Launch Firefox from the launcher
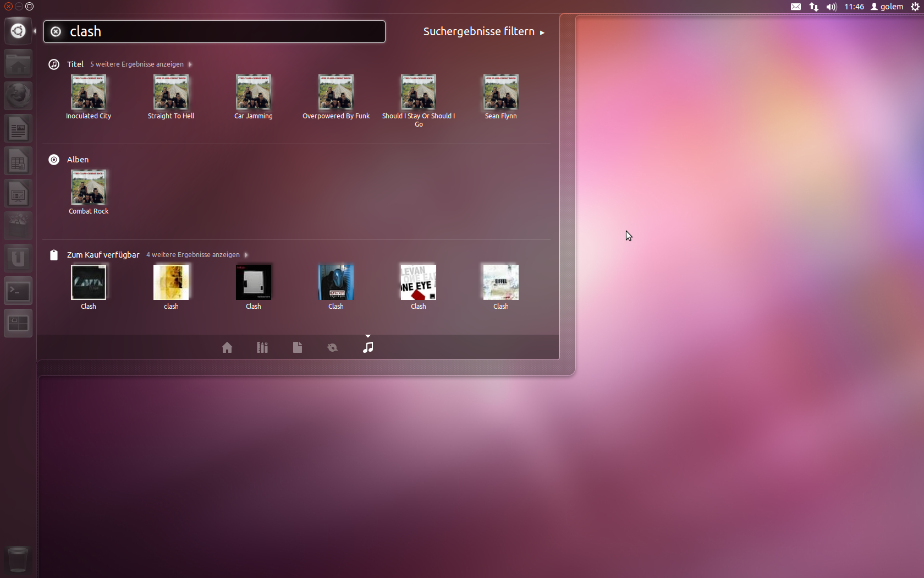The width and height of the screenshot is (924, 578). point(18,95)
